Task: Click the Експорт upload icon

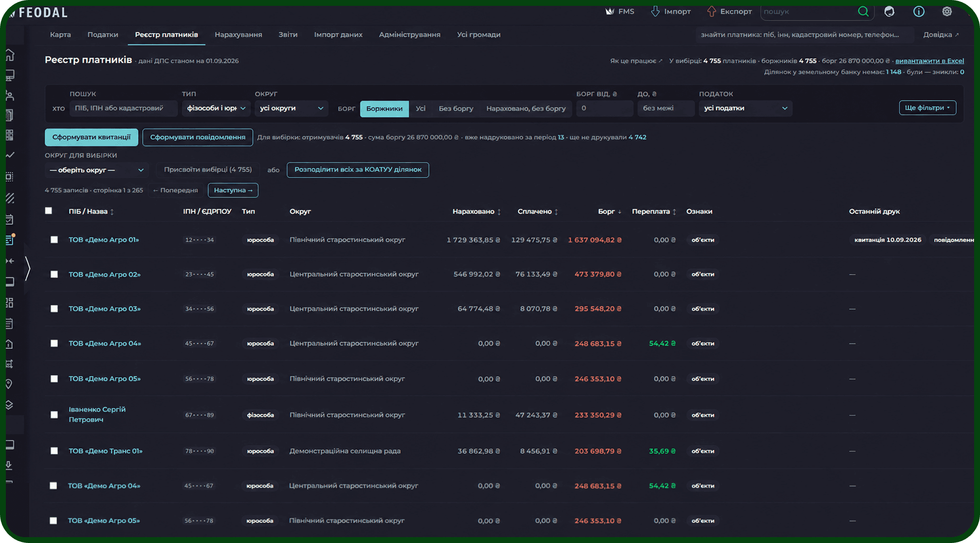Action: click(x=711, y=11)
